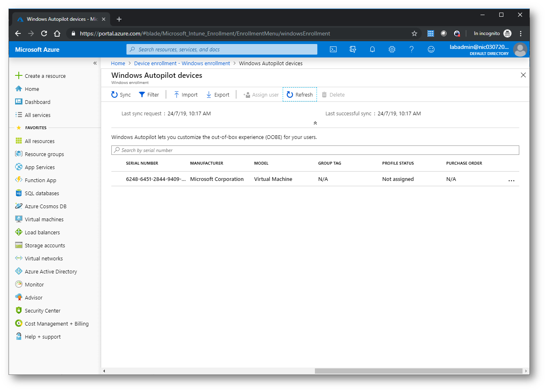
Task: Open the help question mark menu
Action: (x=412, y=49)
